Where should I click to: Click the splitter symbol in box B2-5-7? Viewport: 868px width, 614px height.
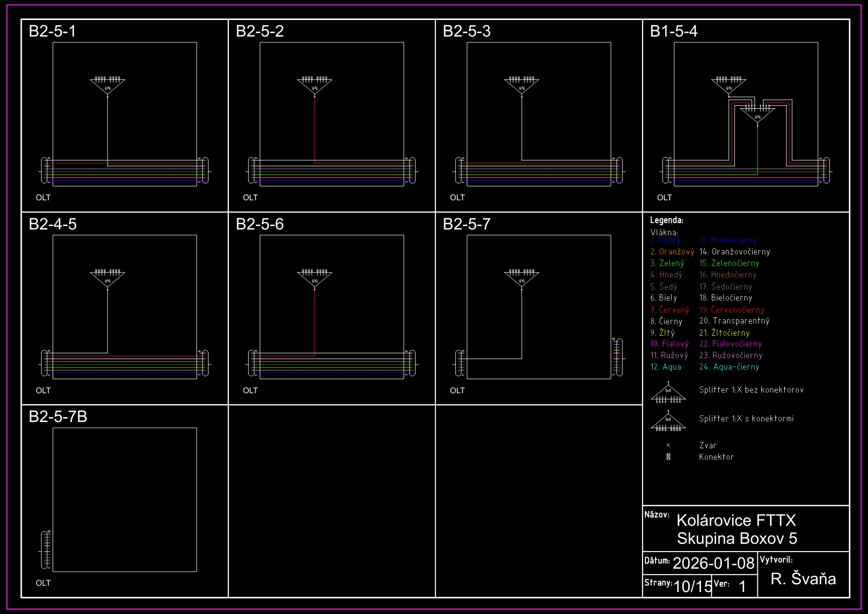coord(522,278)
